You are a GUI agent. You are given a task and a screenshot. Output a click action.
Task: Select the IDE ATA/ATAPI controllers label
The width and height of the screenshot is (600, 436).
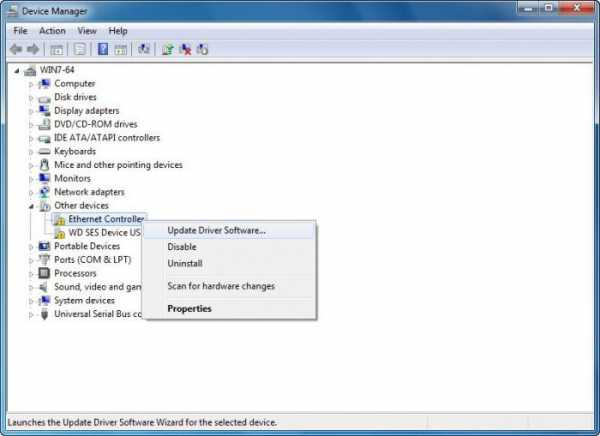point(107,138)
